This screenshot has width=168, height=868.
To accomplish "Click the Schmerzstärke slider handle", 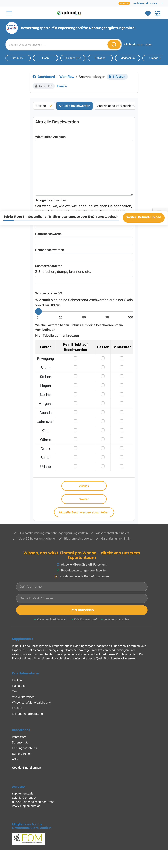I will [38, 311].
